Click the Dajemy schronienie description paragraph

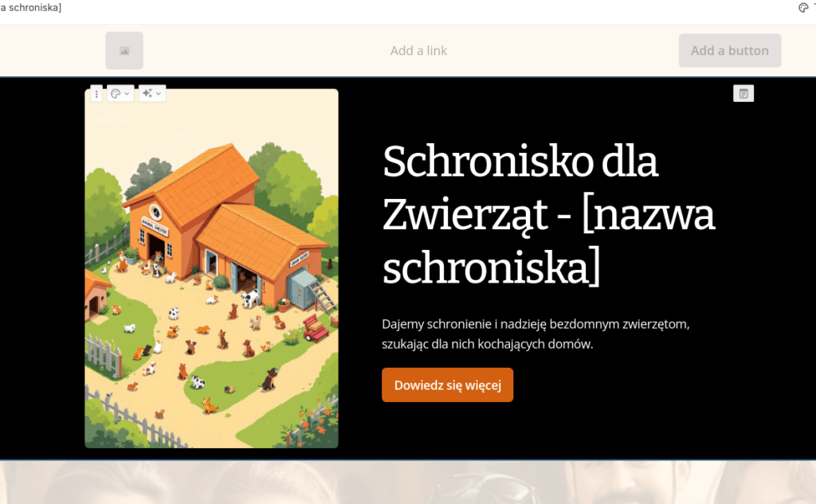(535, 334)
